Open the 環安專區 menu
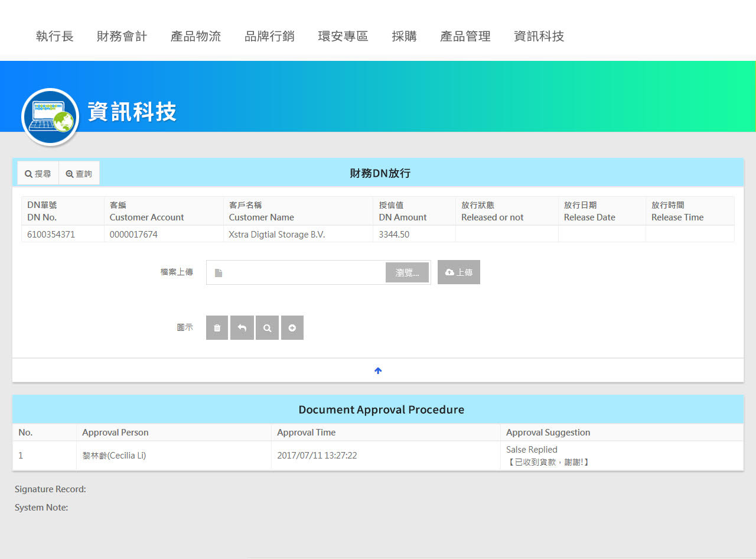 pos(343,37)
